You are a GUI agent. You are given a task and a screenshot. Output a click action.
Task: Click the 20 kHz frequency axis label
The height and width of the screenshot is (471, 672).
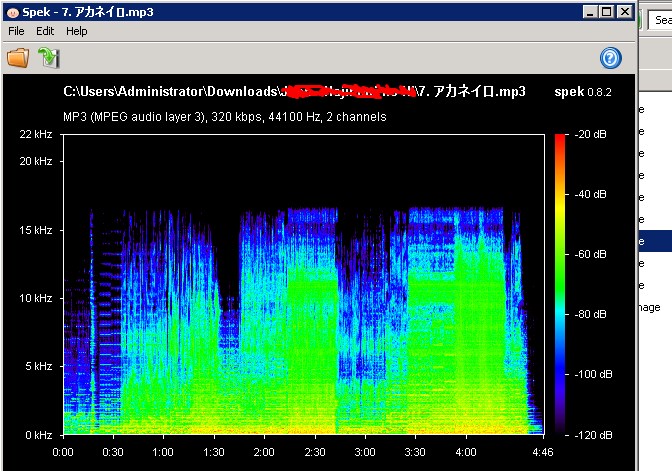(36, 161)
